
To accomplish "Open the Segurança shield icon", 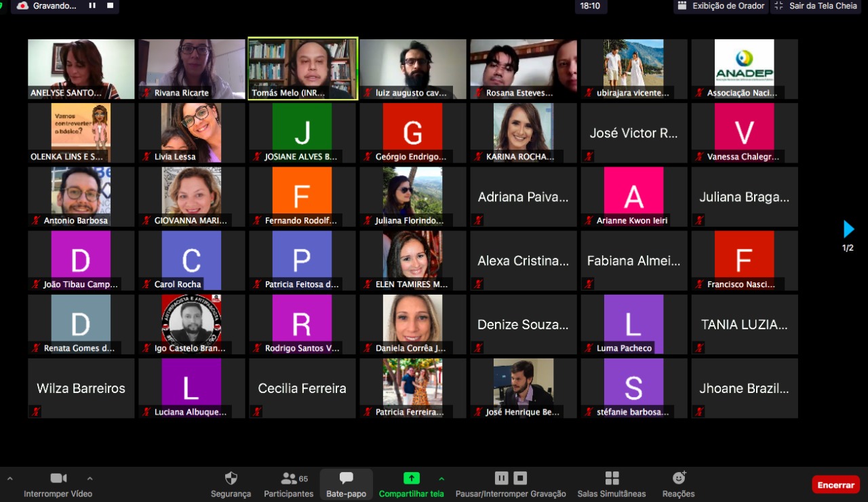I will [231, 479].
